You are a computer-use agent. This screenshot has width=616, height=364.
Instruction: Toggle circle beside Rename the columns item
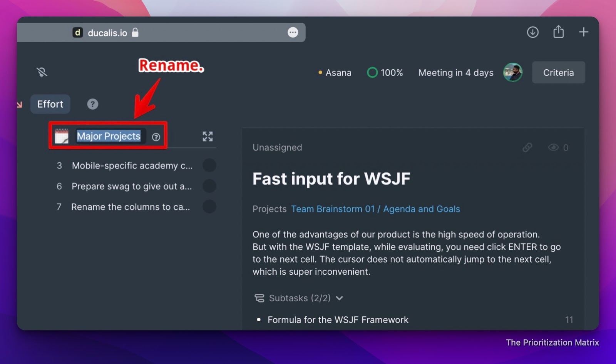click(209, 207)
